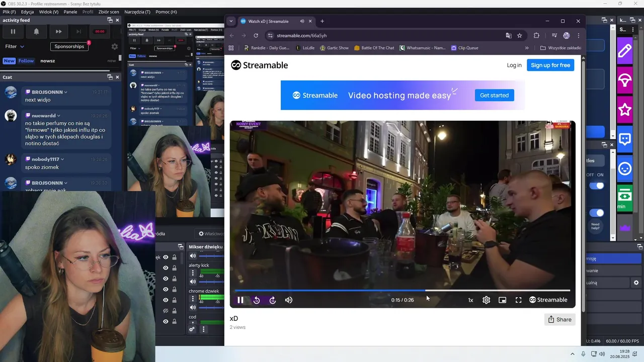Open the Filter dropdown in activity feed

click(x=15, y=46)
